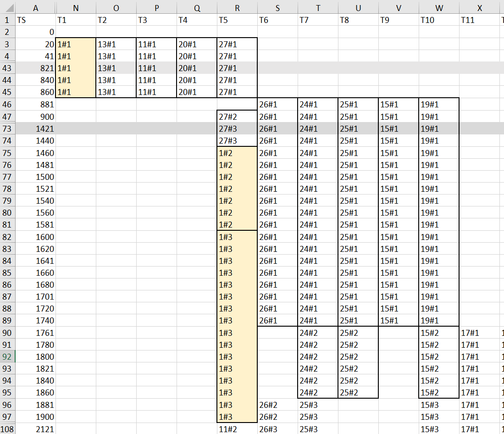The image size is (504, 434).
Task: Select column N header
Action: [x=76, y=8]
